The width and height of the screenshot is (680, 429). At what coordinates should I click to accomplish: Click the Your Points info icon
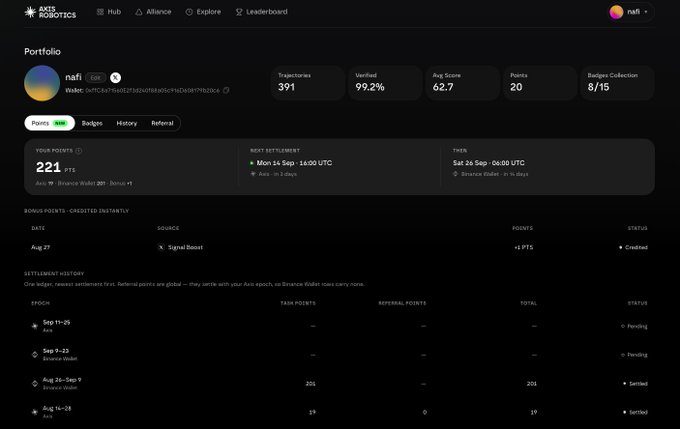78,151
